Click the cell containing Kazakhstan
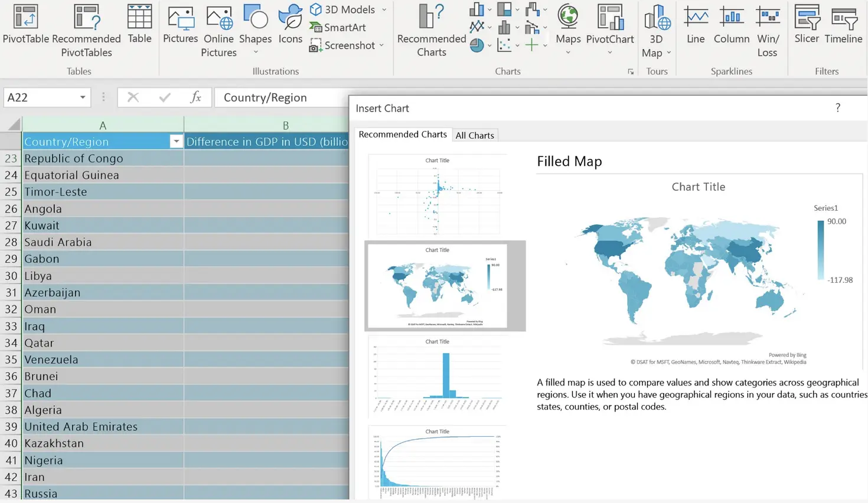 tap(103, 443)
